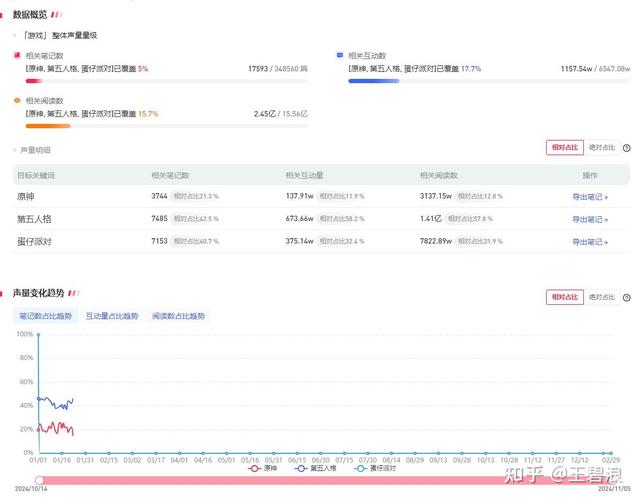This screenshot has width=639, height=500.
Task: Click the 相关笔记数 column header
Action: pos(170,175)
